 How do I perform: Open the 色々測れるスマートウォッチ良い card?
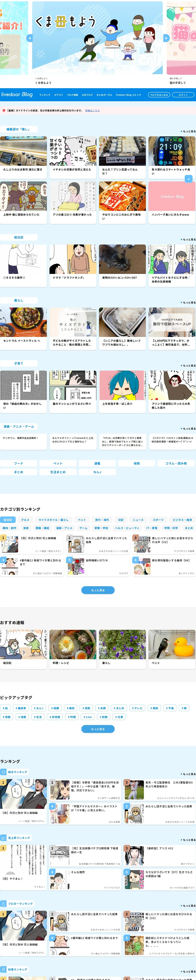coord(172,157)
